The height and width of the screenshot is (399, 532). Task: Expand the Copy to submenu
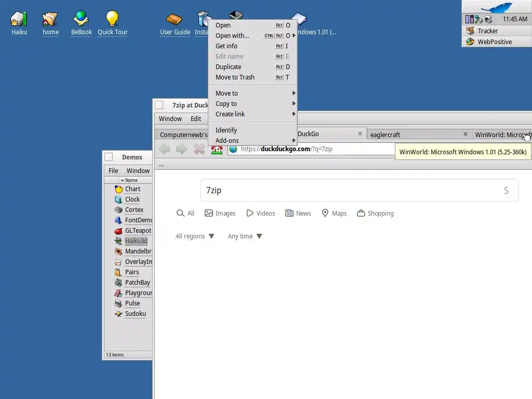[253, 103]
